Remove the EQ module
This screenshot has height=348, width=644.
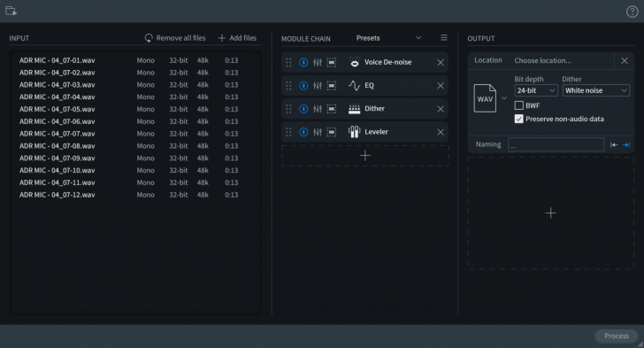pos(441,86)
